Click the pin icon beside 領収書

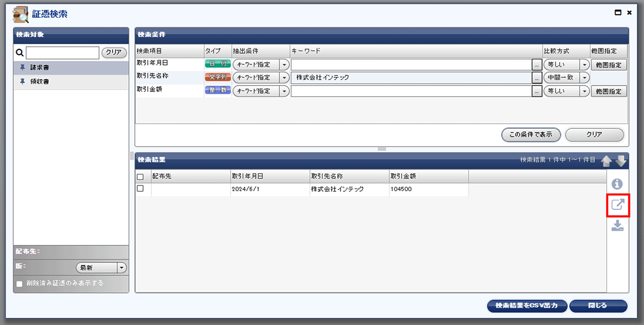click(x=22, y=82)
